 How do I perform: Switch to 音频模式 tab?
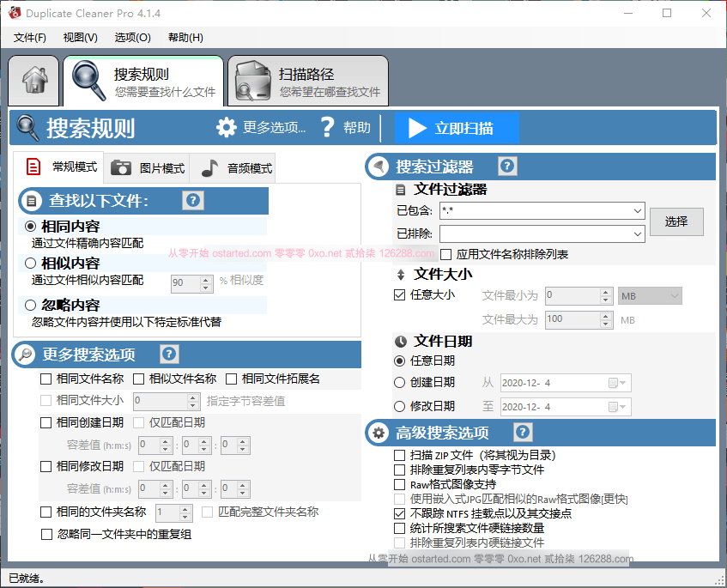[233, 168]
